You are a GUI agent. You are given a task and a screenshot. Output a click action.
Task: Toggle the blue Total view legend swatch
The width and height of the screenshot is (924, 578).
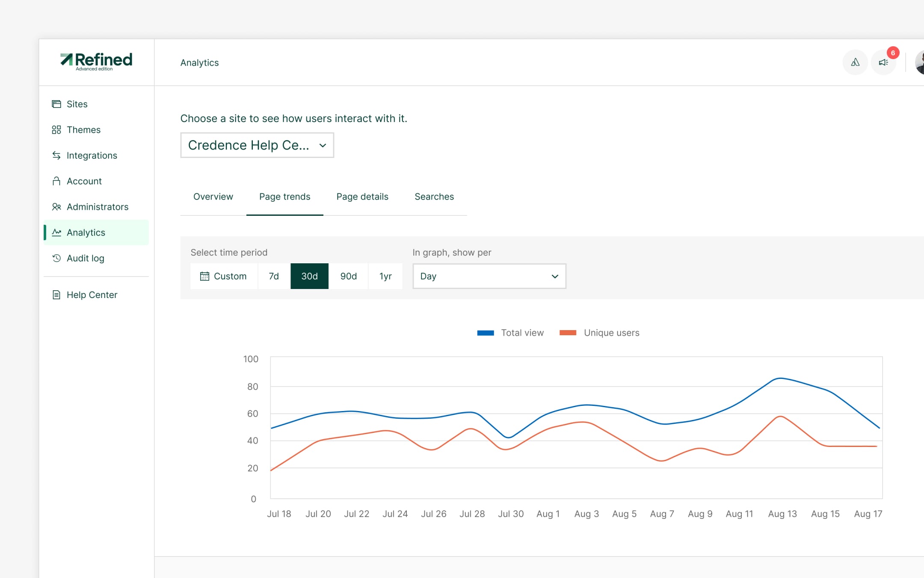point(486,333)
